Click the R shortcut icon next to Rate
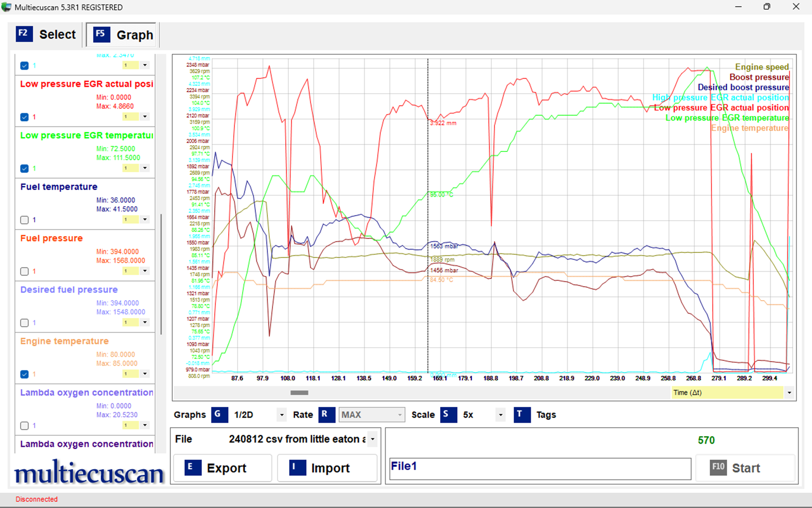 [x=326, y=415]
